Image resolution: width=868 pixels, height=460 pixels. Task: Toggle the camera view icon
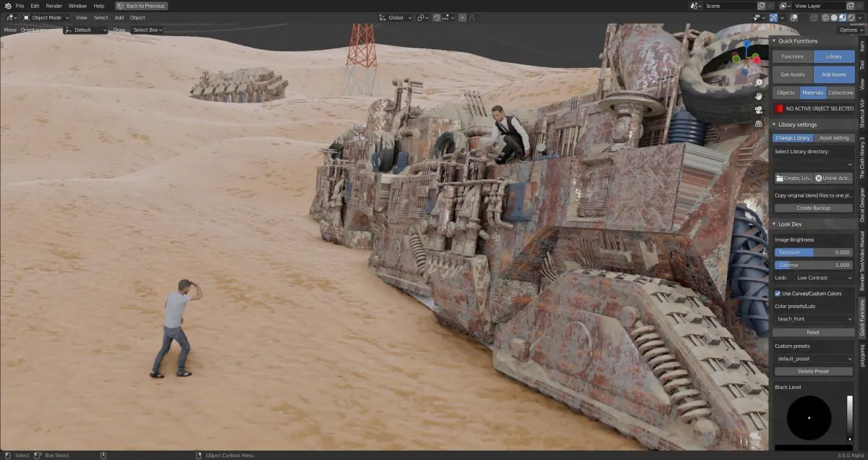(x=759, y=110)
